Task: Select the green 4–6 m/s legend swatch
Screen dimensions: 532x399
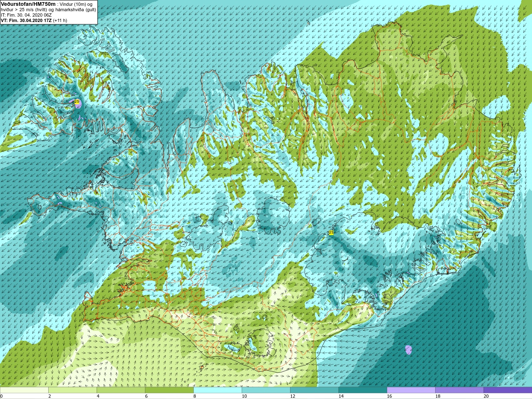Action: click(x=121, y=390)
